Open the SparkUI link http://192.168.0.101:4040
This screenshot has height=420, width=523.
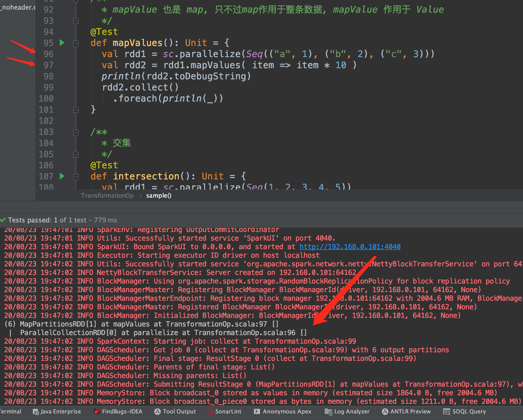click(350, 247)
